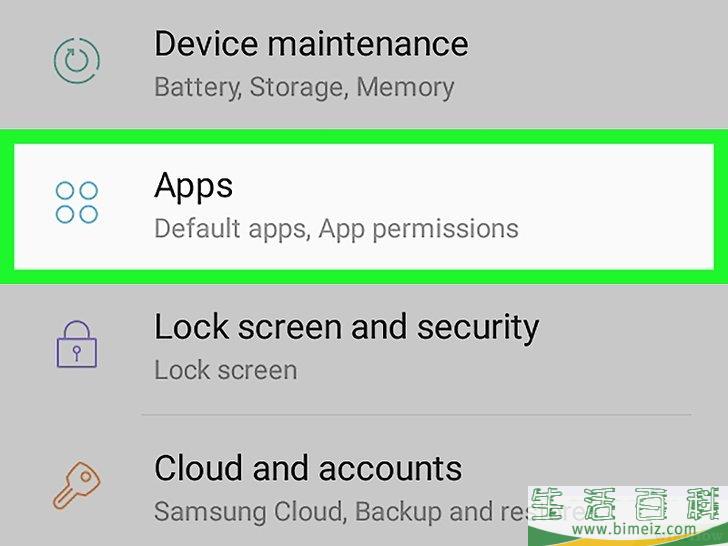
Task: Tap the divider below Lock screen
Action: 416,414
